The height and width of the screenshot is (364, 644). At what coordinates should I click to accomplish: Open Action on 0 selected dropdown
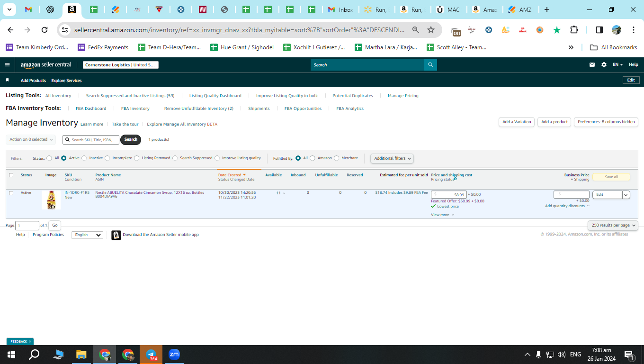point(31,139)
